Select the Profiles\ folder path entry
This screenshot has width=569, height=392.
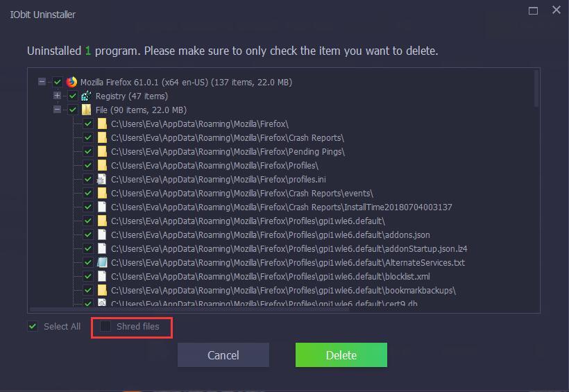coord(214,166)
